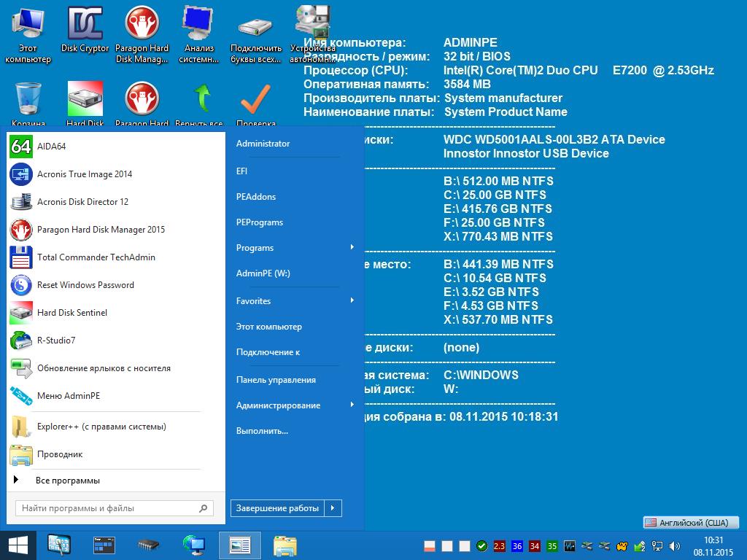Open Анализ системн... desktop shortcut
Screen dimensions: 747x560
coord(198,35)
